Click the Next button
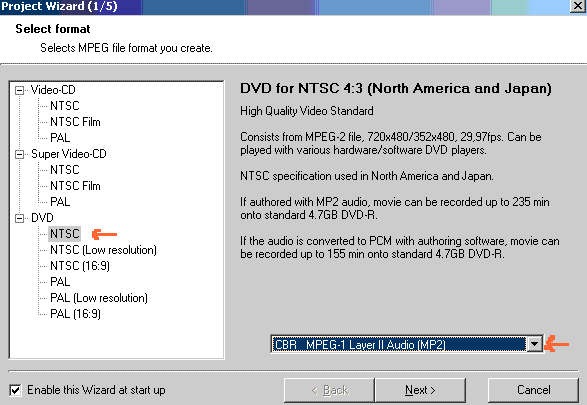Screen dimensions: 587x405 tap(420, 390)
